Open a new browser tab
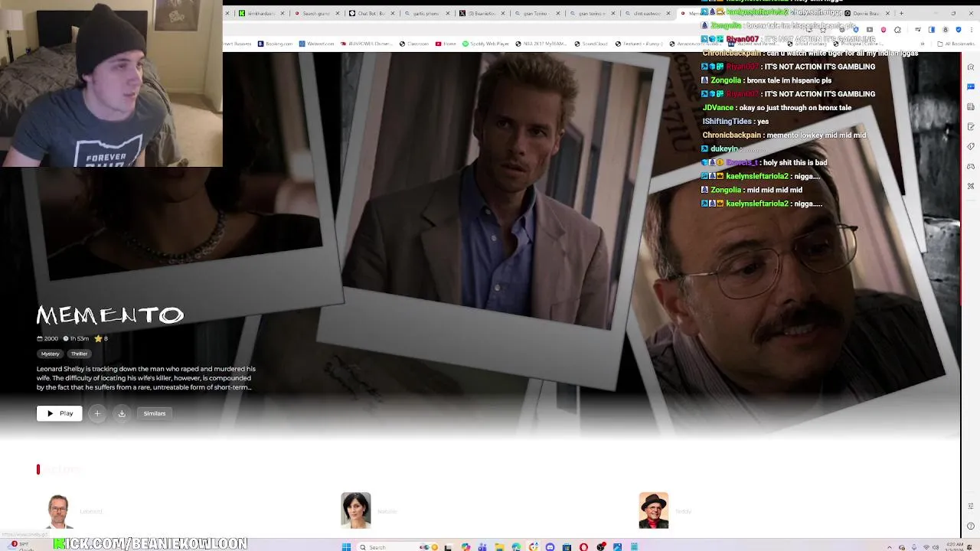980x551 pixels. click(901, 13)
